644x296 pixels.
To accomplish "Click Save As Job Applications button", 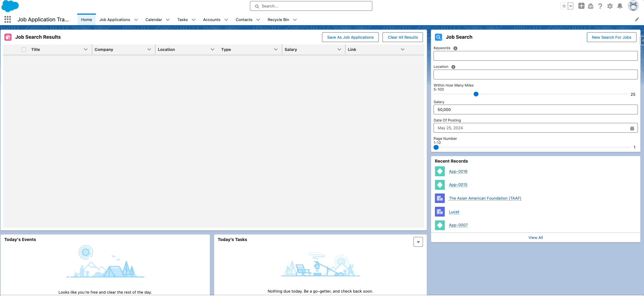I will pyautogui.click(x=350, y=37).
